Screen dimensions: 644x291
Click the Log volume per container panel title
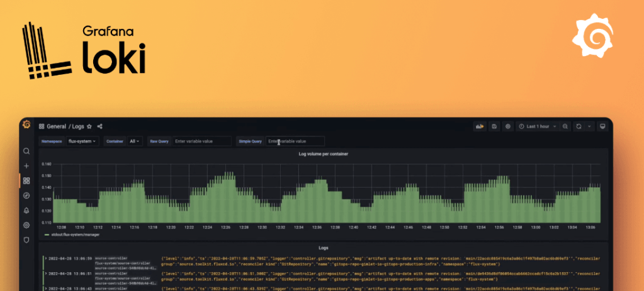pos(324,154)
